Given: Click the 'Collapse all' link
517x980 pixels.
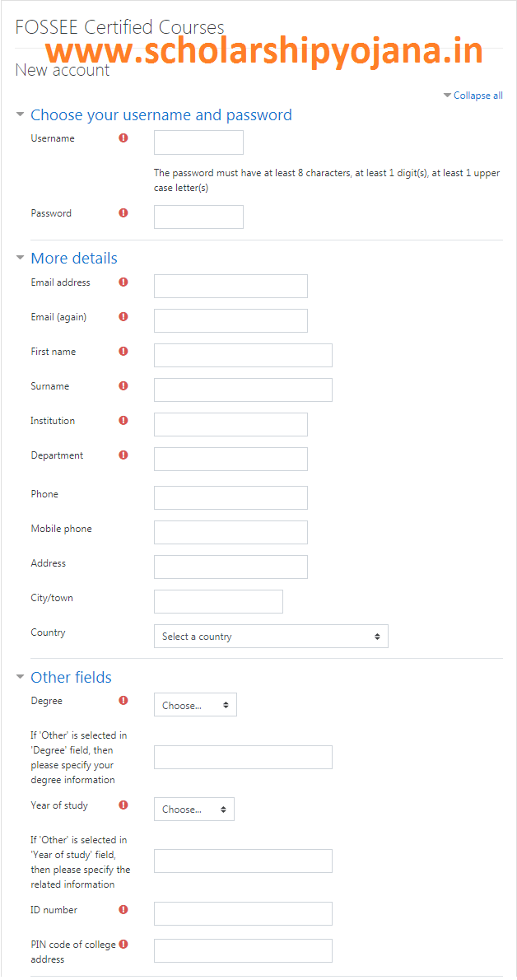Looking at the screenshot, I should 477,96.
